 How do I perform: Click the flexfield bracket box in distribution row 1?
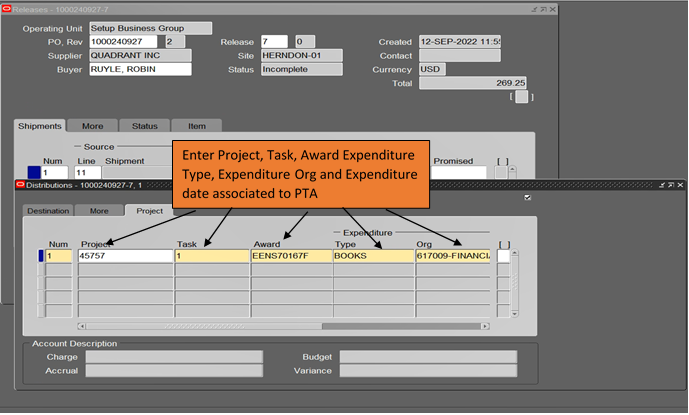[x=503, y=256]
